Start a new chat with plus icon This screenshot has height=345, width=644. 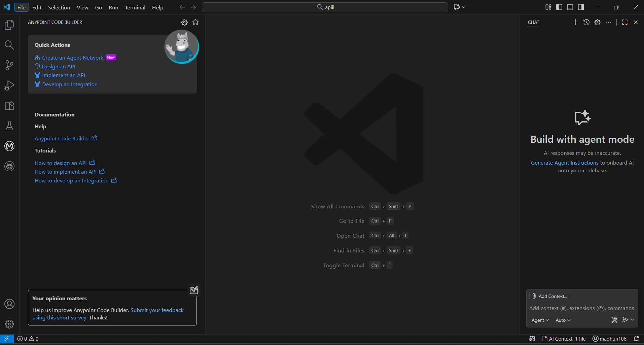[575, 22]
